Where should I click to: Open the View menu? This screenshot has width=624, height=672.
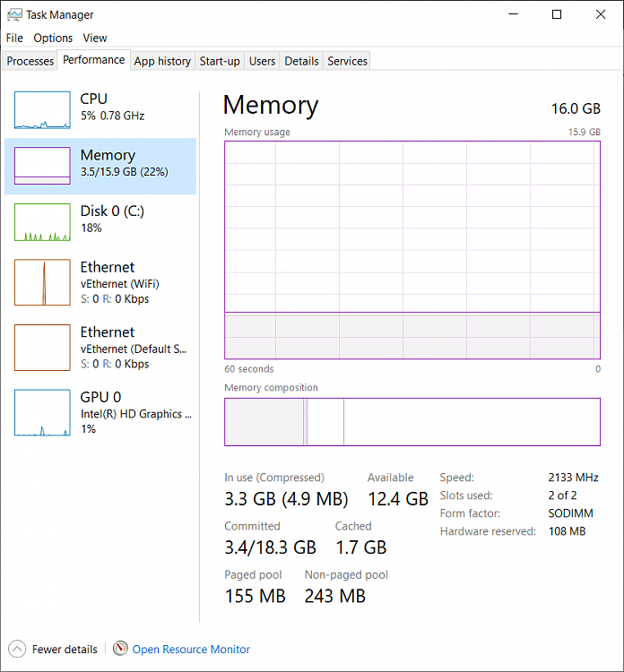[95, 39]
